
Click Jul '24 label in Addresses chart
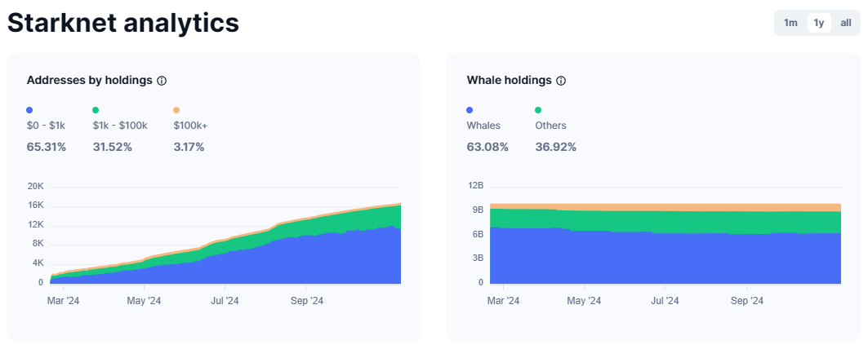[x=225, y=301]
